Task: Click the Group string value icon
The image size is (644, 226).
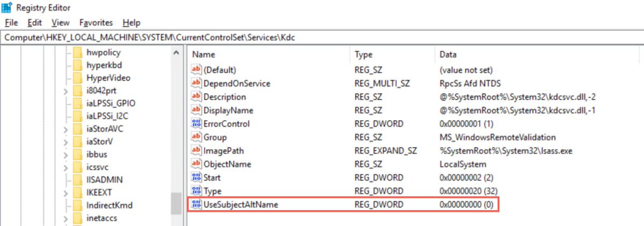Action: click(x=196, y=137)
